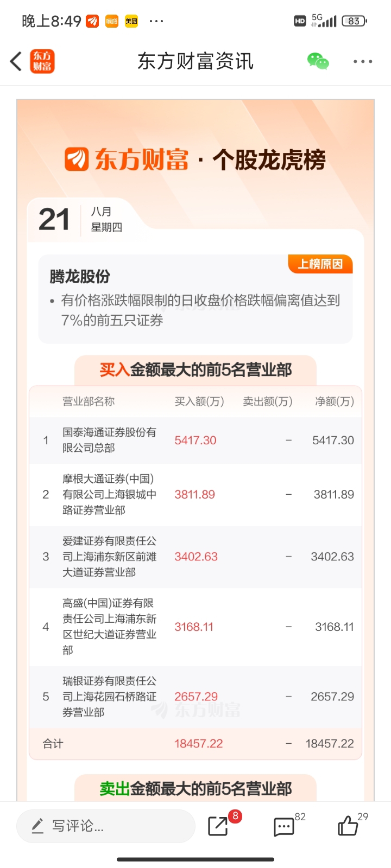Viewport: 391px width, 868px height.
Task: Tap the 高盛(中国)证券 世纪大道 row
Action: (x=195, y=627)
